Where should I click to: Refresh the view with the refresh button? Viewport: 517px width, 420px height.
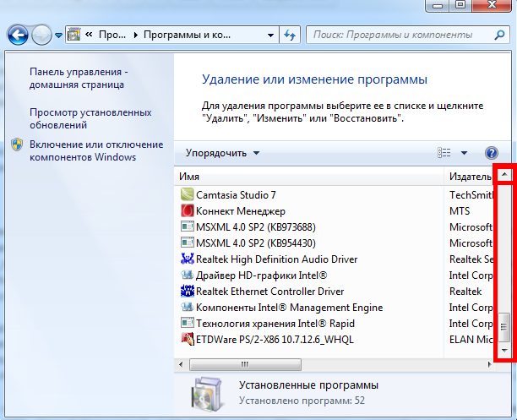coord(290,35)
